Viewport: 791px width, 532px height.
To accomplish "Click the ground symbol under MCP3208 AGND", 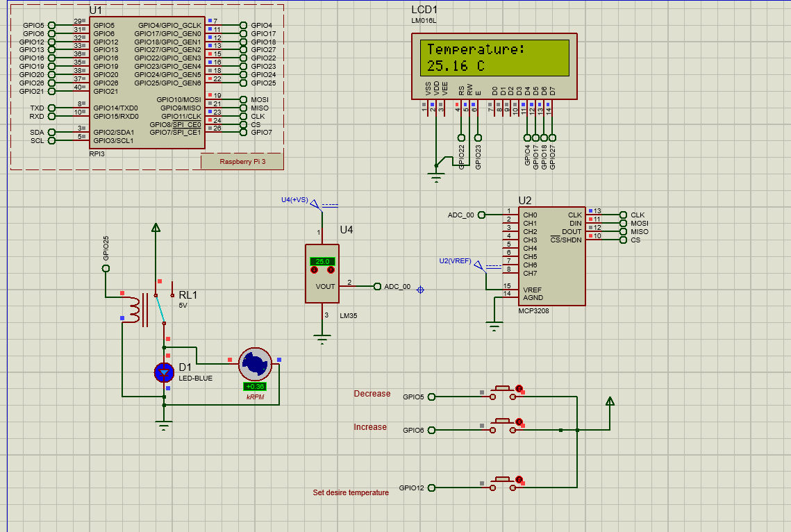I will (x=494, y=326).
